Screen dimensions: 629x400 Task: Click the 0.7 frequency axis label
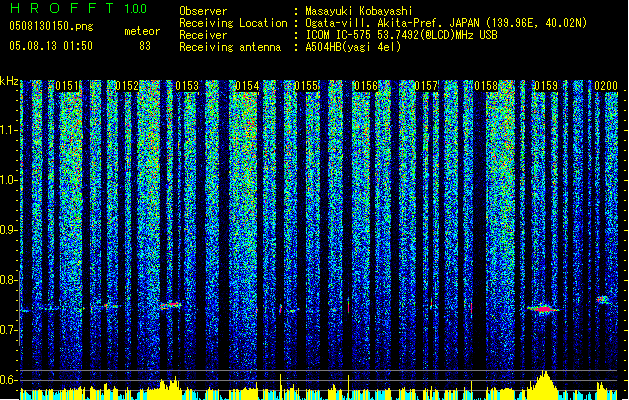coord(9,330)
